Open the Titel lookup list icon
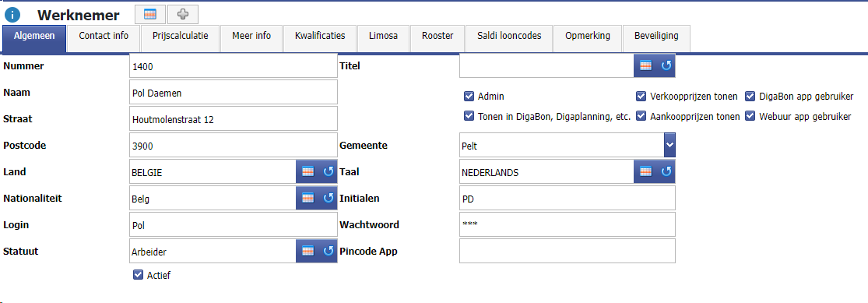The width and height of the screenshot is (868, 303). coord(645,66)
